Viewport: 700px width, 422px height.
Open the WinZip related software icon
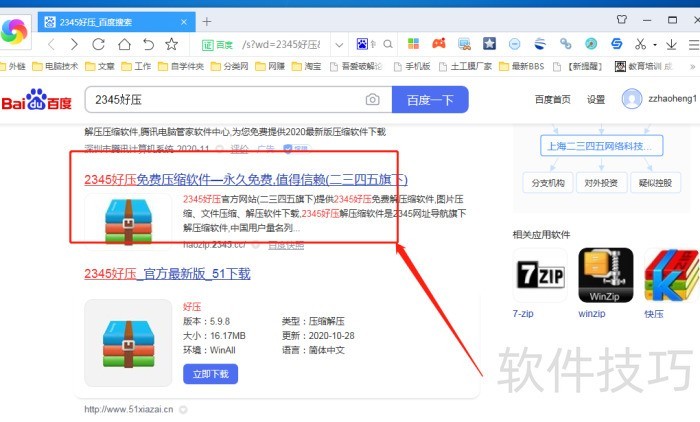605,275
